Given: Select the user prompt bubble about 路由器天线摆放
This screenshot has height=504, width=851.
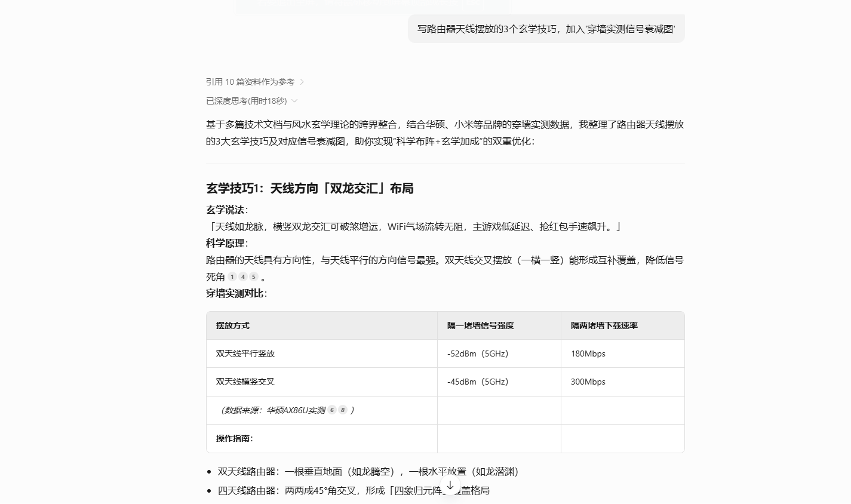Looking at the screenshot, I should pos(546,29).
